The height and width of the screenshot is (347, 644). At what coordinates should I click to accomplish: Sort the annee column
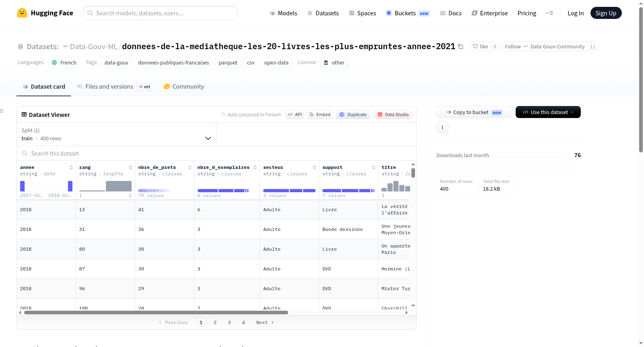(x=71, y=167)
